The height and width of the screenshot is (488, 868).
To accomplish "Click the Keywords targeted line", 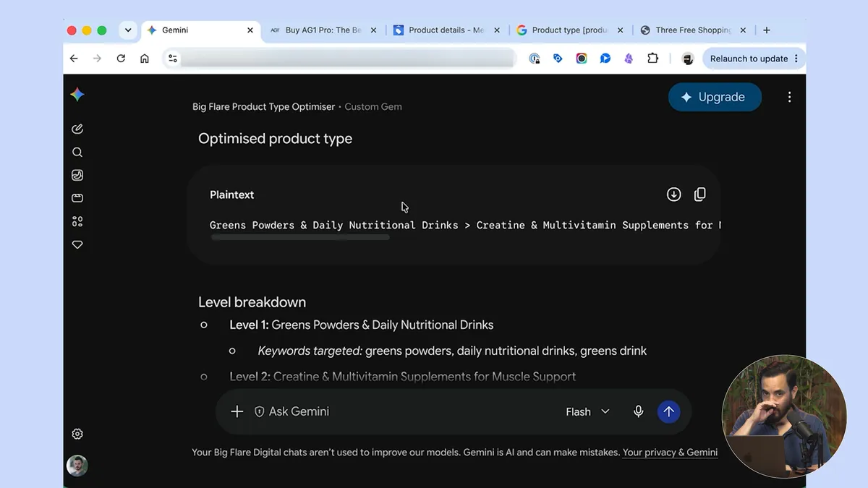I will click(452, 351).
